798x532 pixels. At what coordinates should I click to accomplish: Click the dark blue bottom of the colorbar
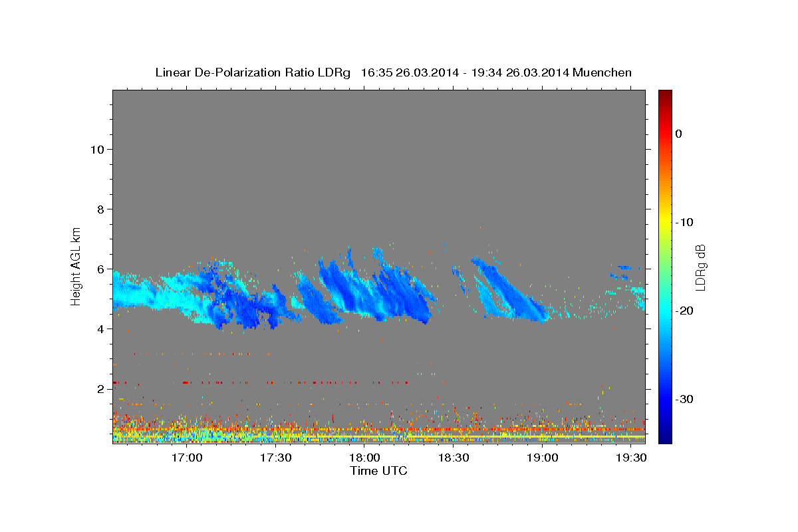pyautogui.click(x=665, y=438)
